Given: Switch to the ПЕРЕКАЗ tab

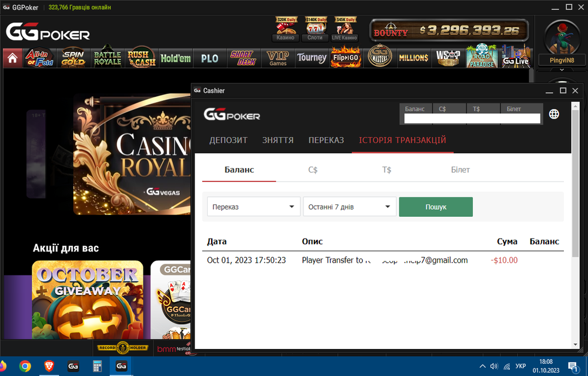Looking at the screenshot, I should click(326, 140).
